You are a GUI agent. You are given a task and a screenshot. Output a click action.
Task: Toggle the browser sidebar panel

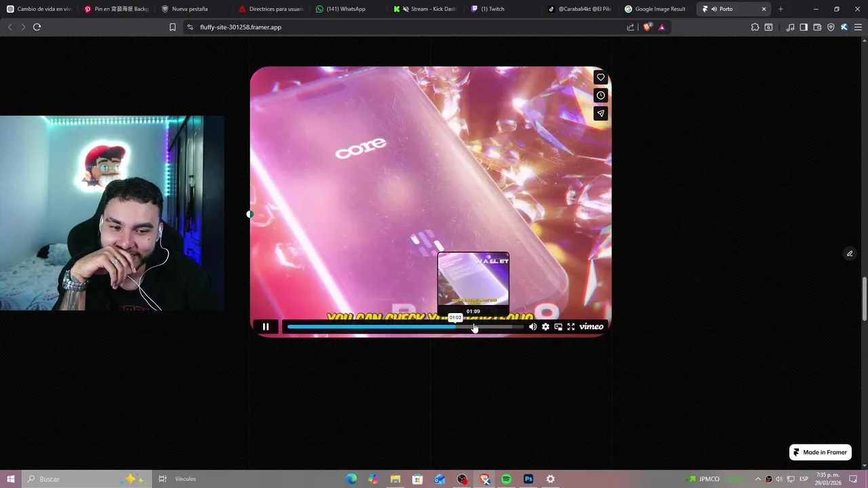tap(804, 27)
